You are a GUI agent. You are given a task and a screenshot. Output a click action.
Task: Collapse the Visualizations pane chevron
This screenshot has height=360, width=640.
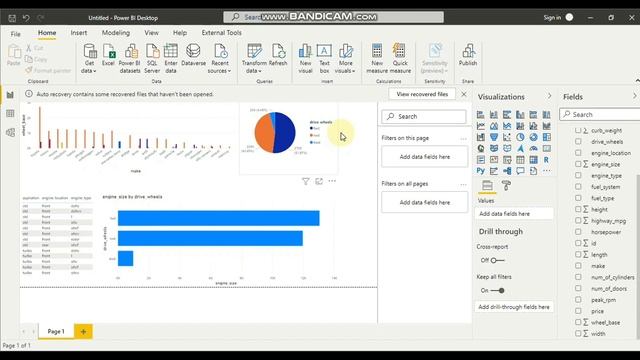549,96
